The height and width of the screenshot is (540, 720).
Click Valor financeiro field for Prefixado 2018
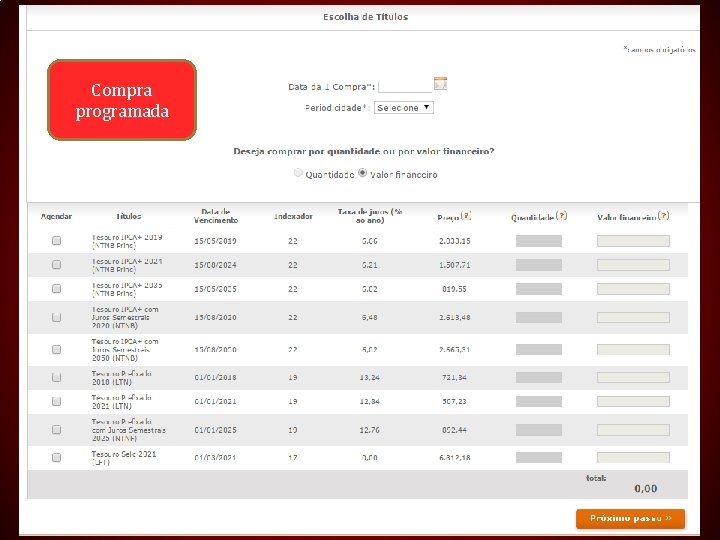point(633,377)
